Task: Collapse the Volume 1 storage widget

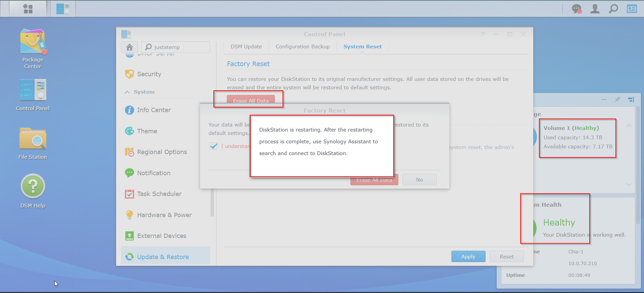Action: [x=629, y=126]
